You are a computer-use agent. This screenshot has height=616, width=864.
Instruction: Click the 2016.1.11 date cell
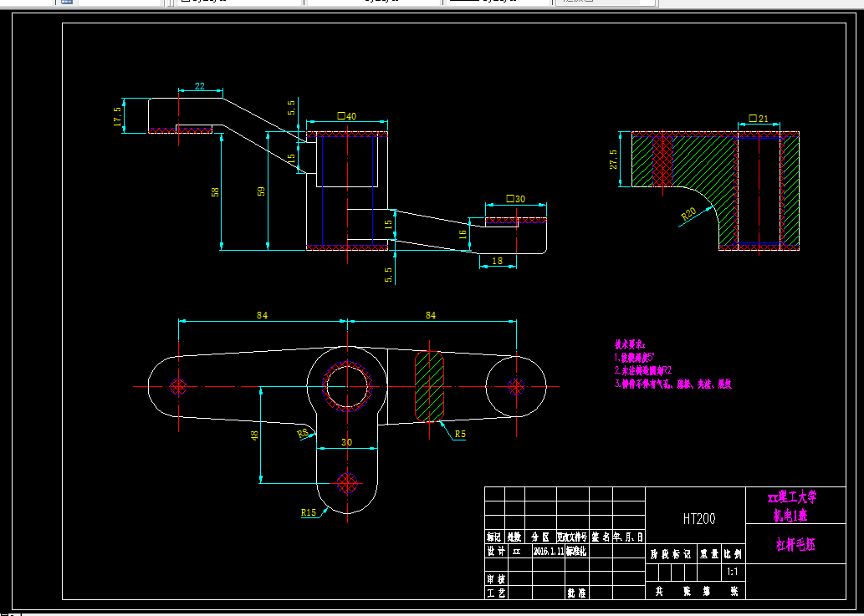549,551
